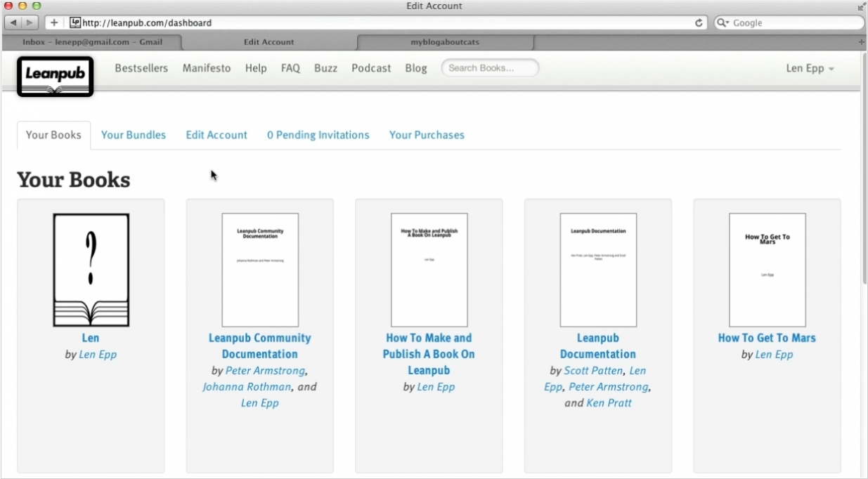This screenshot has height=479, width=868.
Task: Click the How To Make and Publish cover
Action: [429, 270]
